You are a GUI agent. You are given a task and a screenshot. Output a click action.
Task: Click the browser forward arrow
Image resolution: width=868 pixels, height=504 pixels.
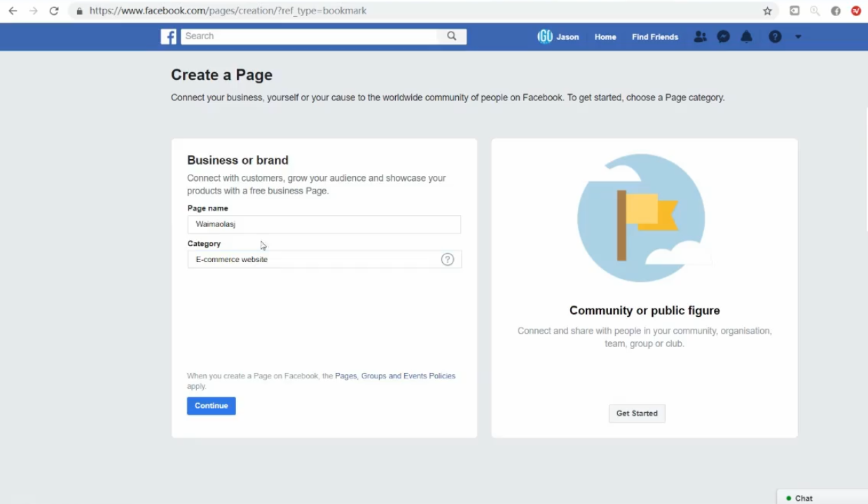tap(33, 11)
